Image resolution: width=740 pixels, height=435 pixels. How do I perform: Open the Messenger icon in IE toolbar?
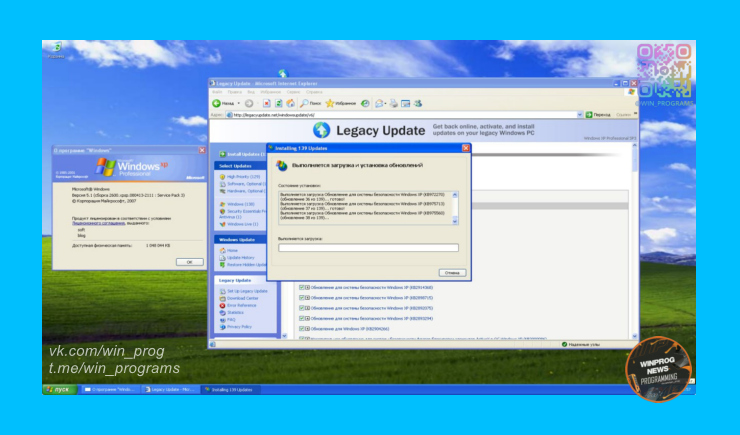point(418,103)
